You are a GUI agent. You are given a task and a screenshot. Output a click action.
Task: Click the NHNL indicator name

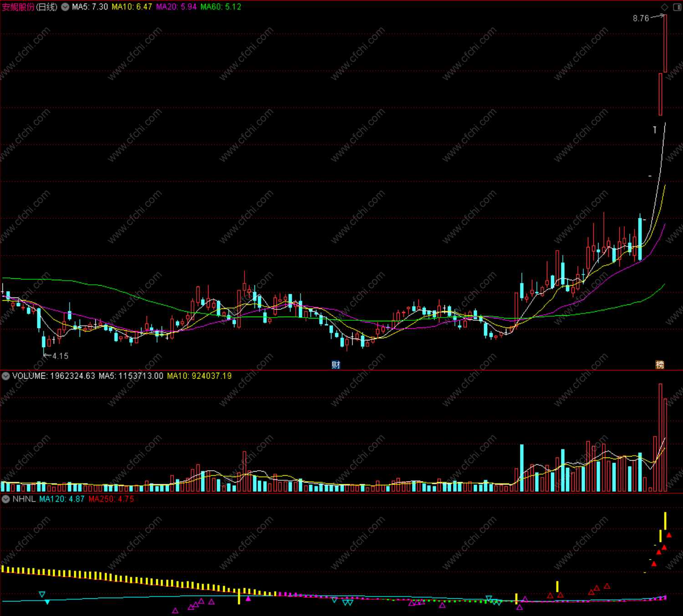coord(24,499)
